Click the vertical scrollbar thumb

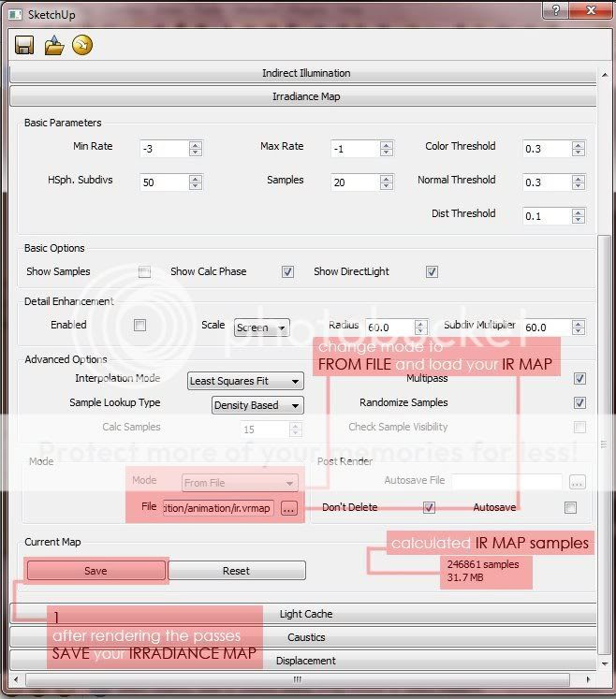click(x=605, y=444)
